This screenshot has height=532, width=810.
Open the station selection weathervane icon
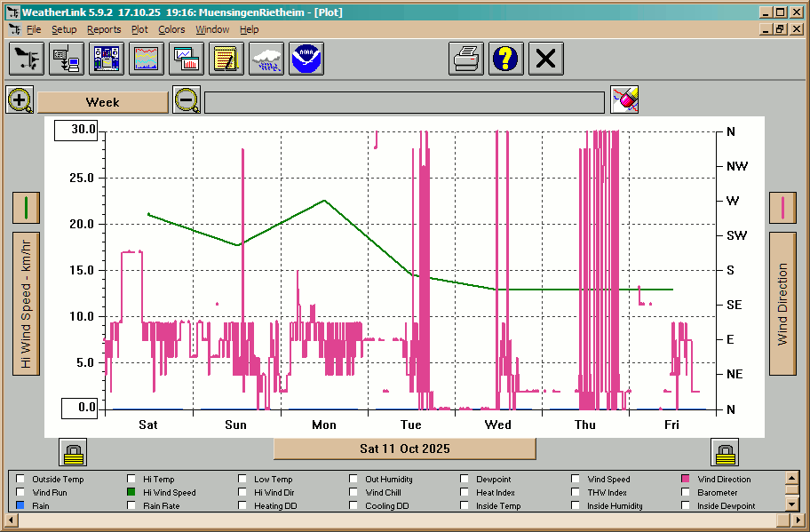(27, 60)
